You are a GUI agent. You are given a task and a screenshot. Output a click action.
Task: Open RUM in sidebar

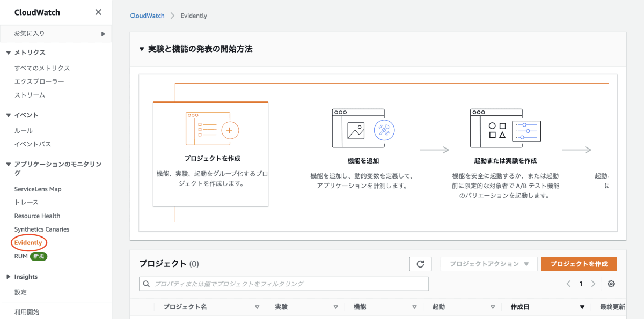(21, 256)
